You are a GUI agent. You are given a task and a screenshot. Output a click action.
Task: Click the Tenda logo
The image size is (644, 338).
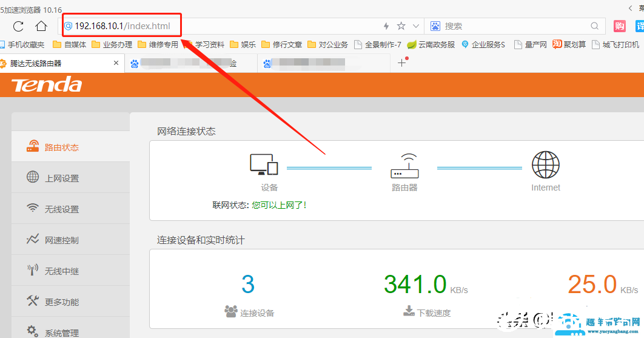point(47,85)
